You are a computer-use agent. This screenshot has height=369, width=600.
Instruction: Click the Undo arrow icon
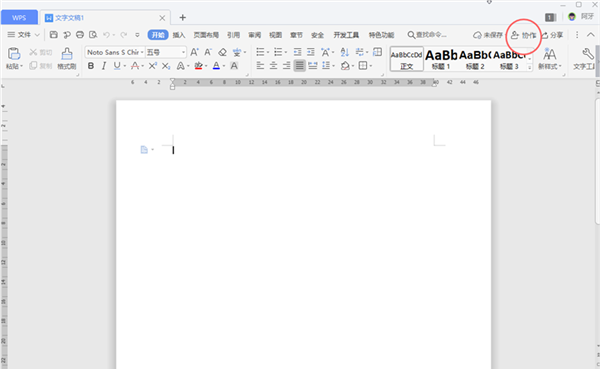click(x=106, y=35)
